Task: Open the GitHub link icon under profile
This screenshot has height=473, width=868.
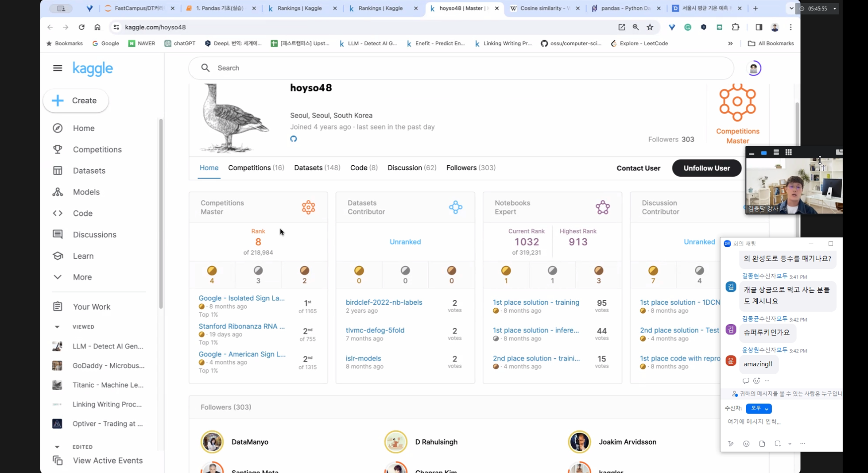Action: [294, 139]
